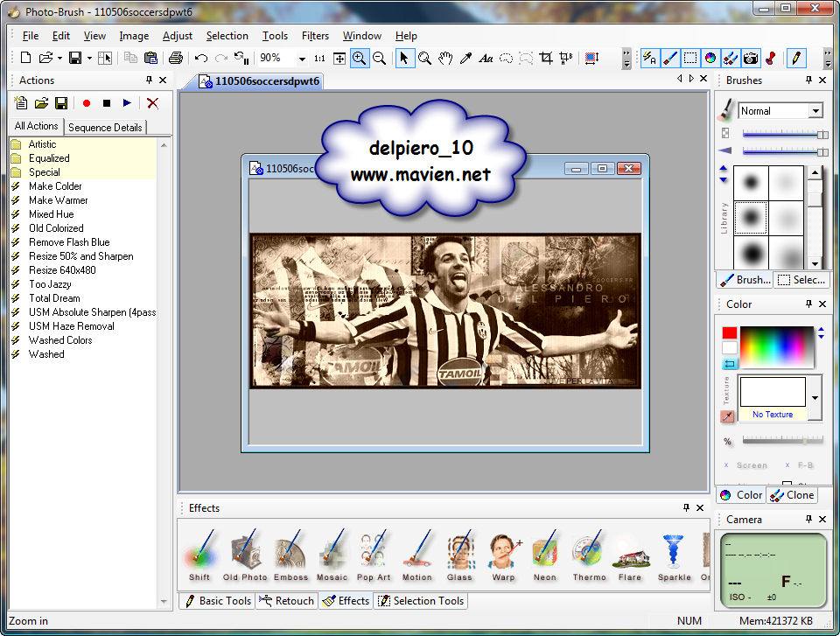Click the Print icon in the toolbar

tap(176, 58)
